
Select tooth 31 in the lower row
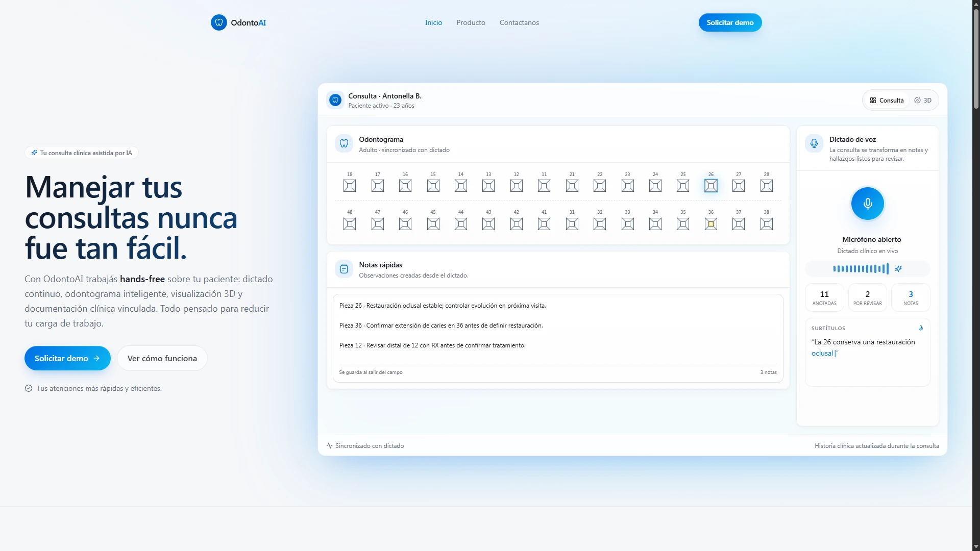[572, 224]
